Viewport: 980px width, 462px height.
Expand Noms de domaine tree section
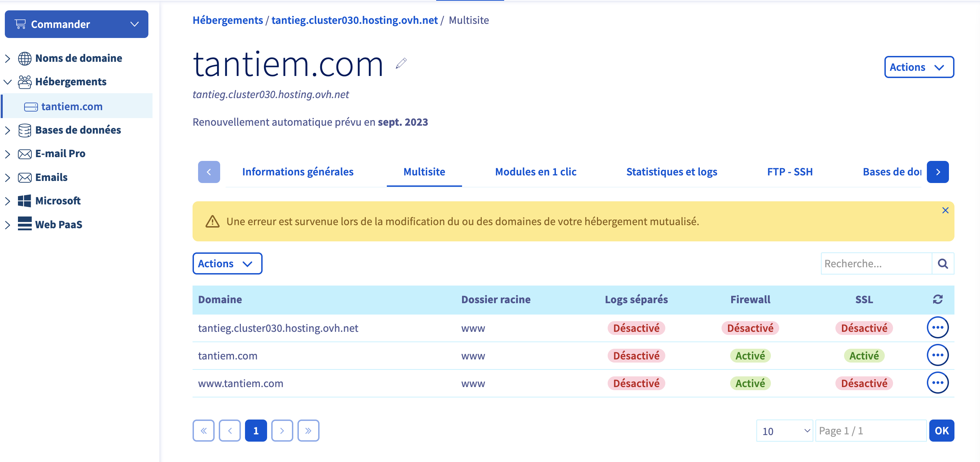click(8, 58)
